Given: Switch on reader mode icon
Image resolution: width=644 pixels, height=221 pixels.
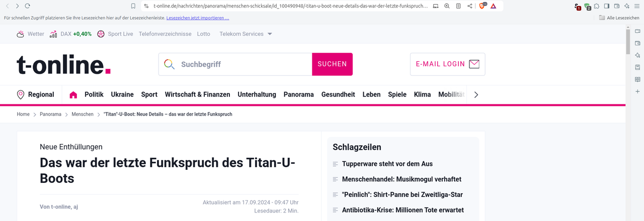Looking at the screenshot, I should tap(458, 6).
